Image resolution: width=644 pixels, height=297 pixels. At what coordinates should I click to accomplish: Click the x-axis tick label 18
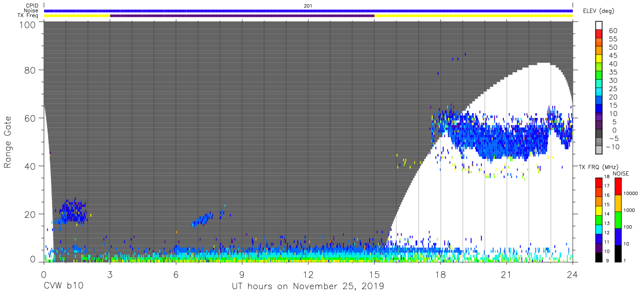(440, 274)
